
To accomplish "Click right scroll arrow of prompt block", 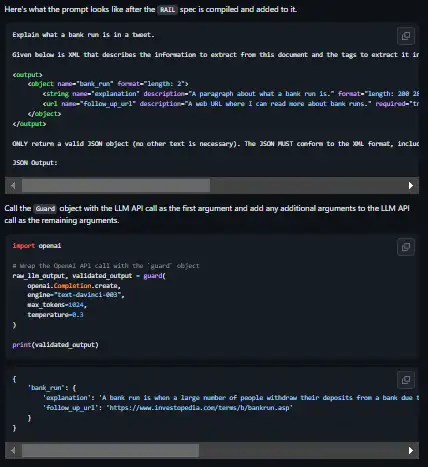I will tap(411, 186).
